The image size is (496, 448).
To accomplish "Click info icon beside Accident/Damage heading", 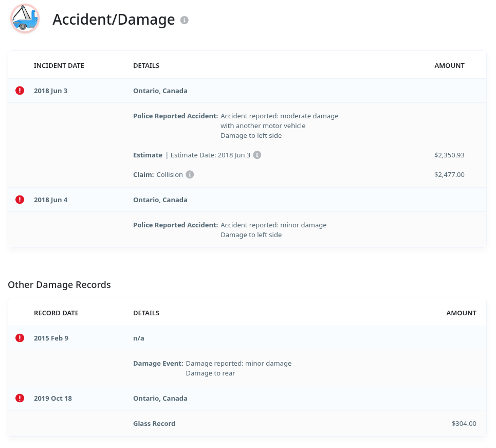I will [185, 20].
